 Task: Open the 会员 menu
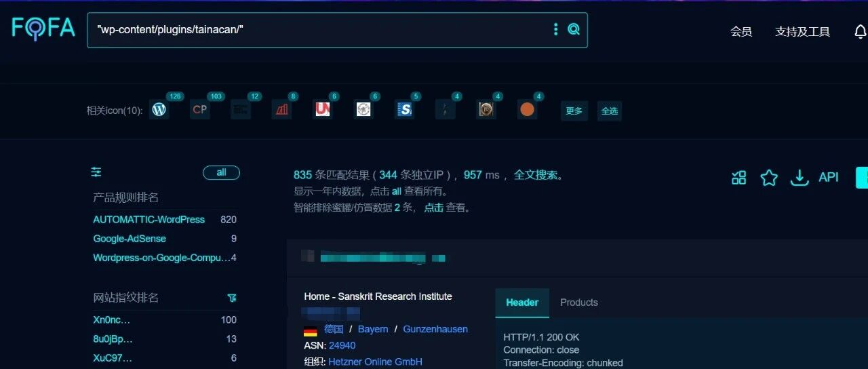(741, 32)
